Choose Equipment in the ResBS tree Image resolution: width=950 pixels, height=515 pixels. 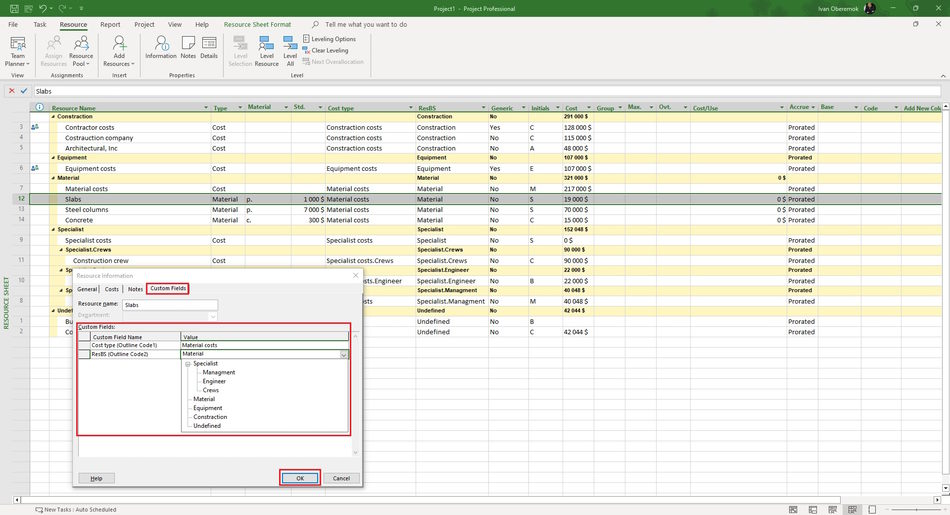(x=208, y=408)
